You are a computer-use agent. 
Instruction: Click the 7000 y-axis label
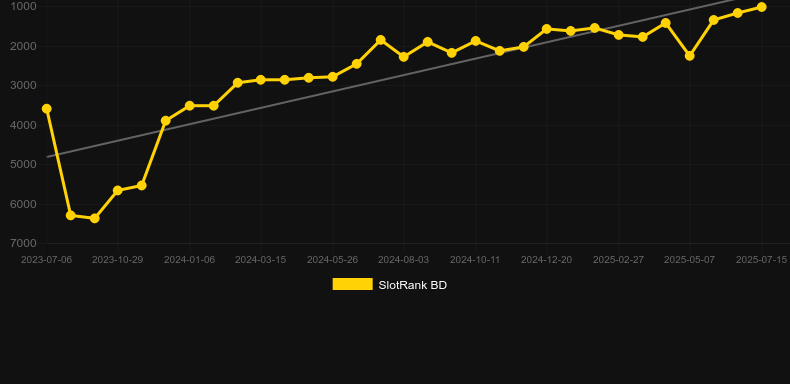(x=24, y=243)
